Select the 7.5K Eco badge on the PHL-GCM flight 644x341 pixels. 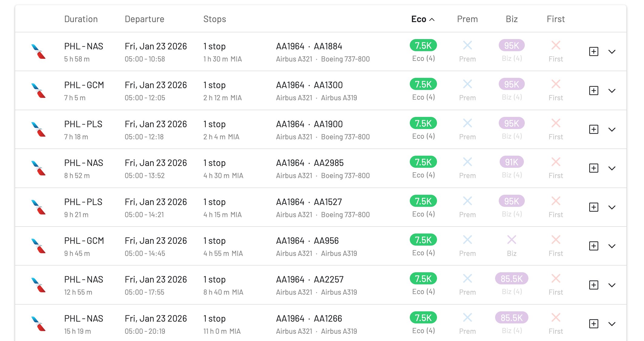[423, 84]
